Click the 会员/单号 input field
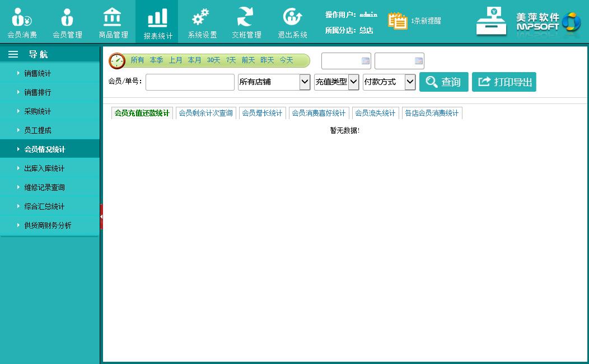589x364 pixels. [190, 82]
